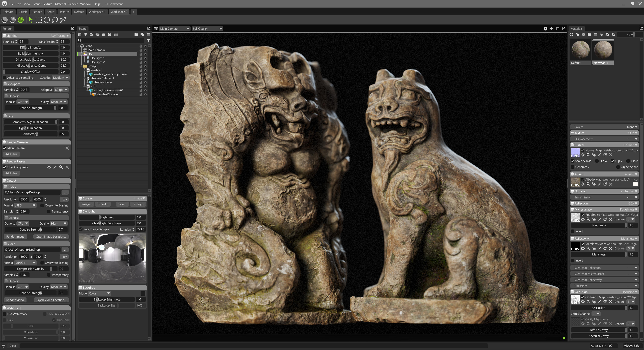Create new material with plus icon

pos(571,35)
